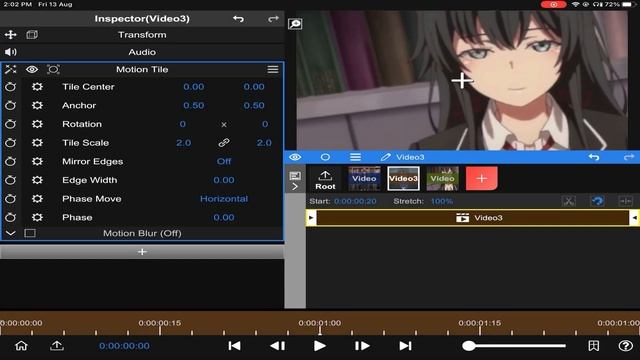640x360 pixels.
Task: Add new layer with red plus button
Action: coord(481,178)
